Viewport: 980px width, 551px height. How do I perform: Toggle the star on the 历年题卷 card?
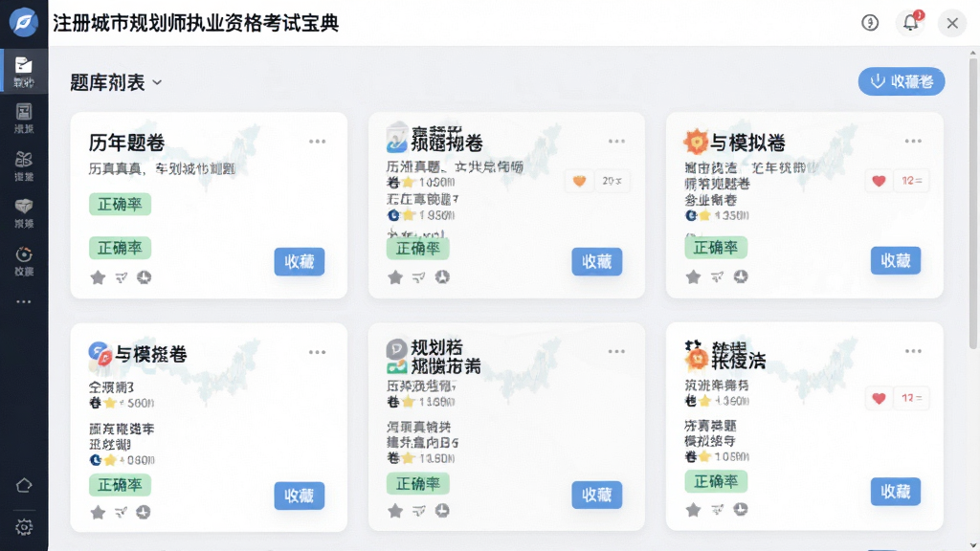pos(98,277)
